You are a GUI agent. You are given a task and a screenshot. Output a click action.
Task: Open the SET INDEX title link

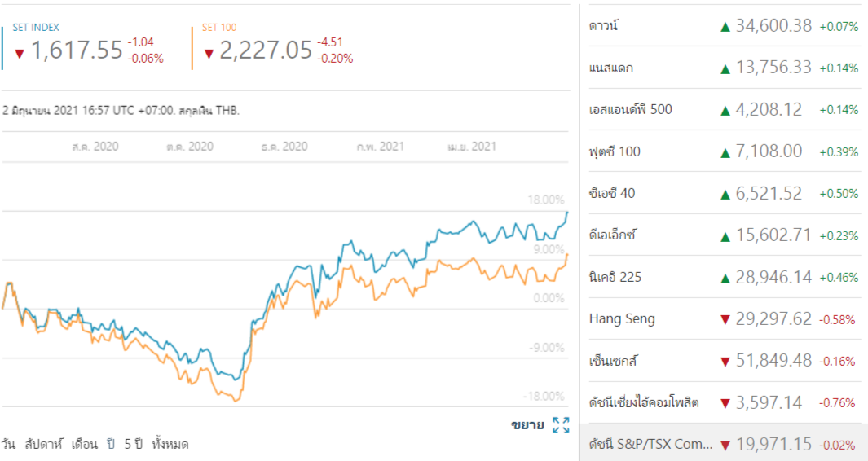click(x=36, y=28)
